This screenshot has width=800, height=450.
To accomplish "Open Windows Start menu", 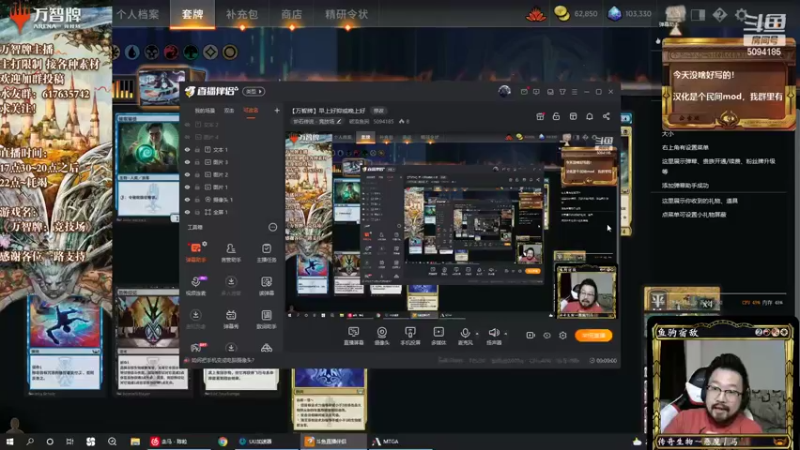I will tap(10, 441).
